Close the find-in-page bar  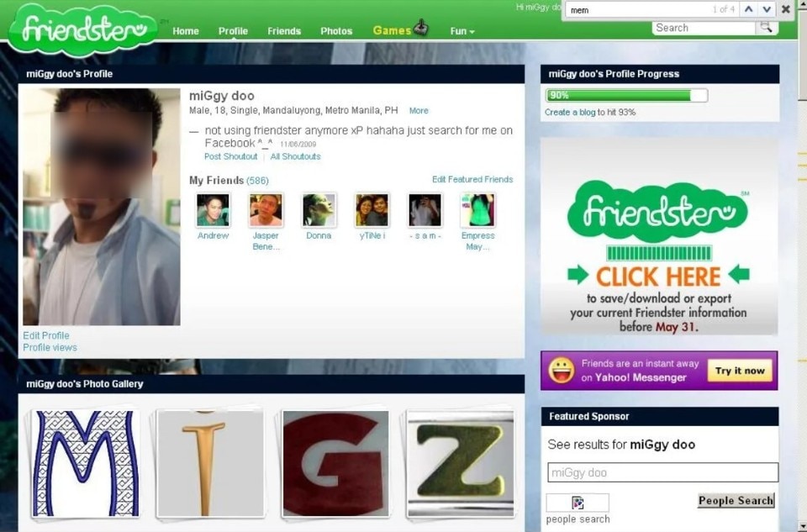click(x=786, y=9)
